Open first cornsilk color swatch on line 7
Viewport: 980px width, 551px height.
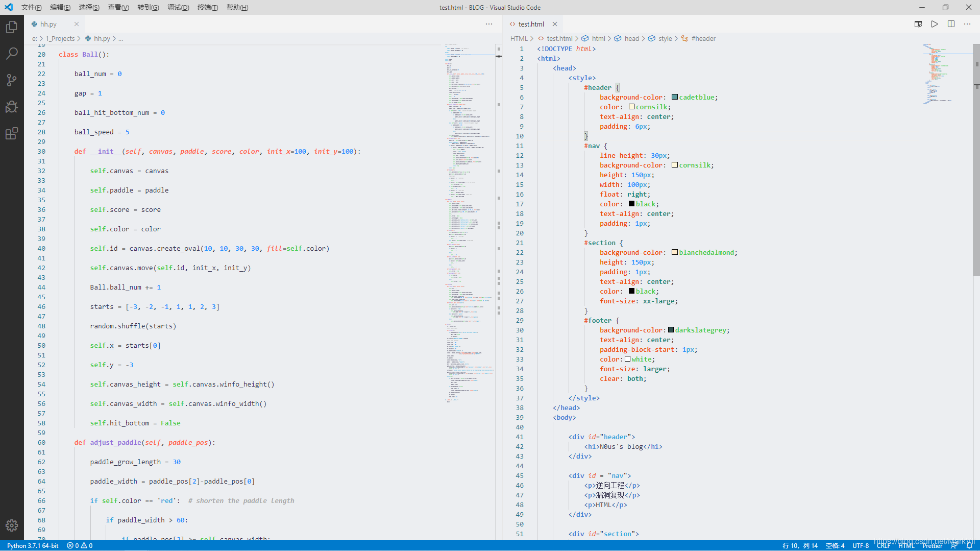[631, 107]
